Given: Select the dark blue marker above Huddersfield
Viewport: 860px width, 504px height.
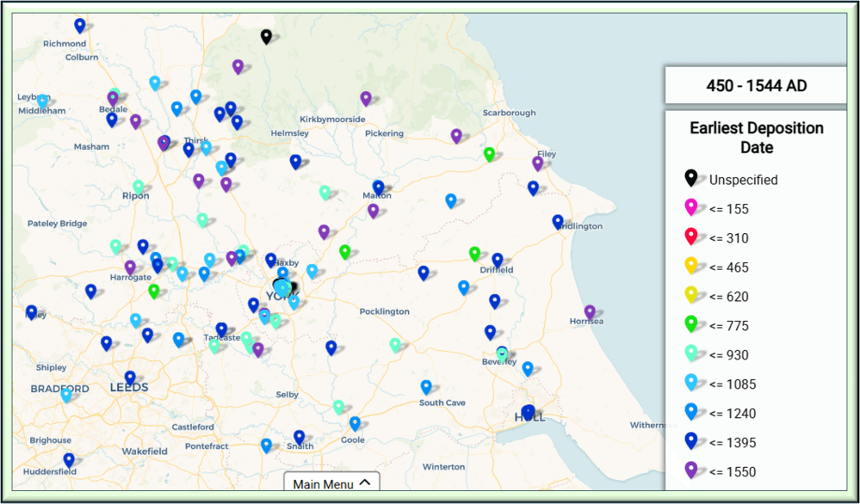Looking at the screenshot, I should (x=69, y=459).
